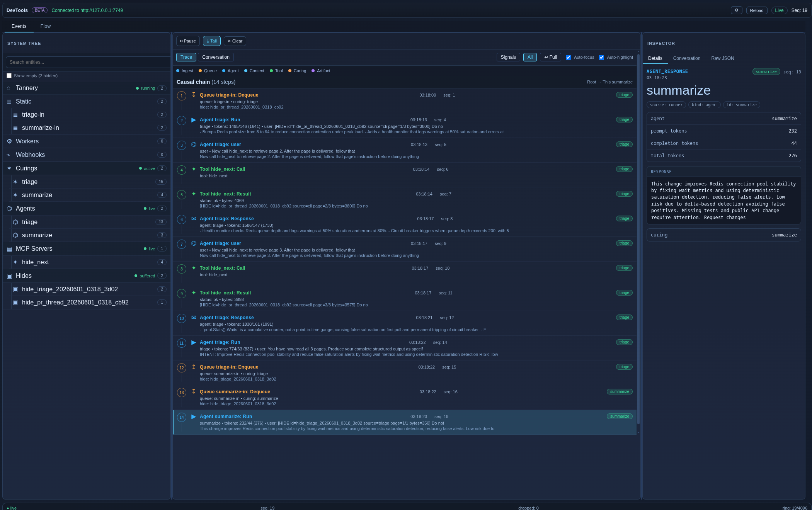Open the settings gear button
This screenshot has width=812, height=510.
pos(736,10)
